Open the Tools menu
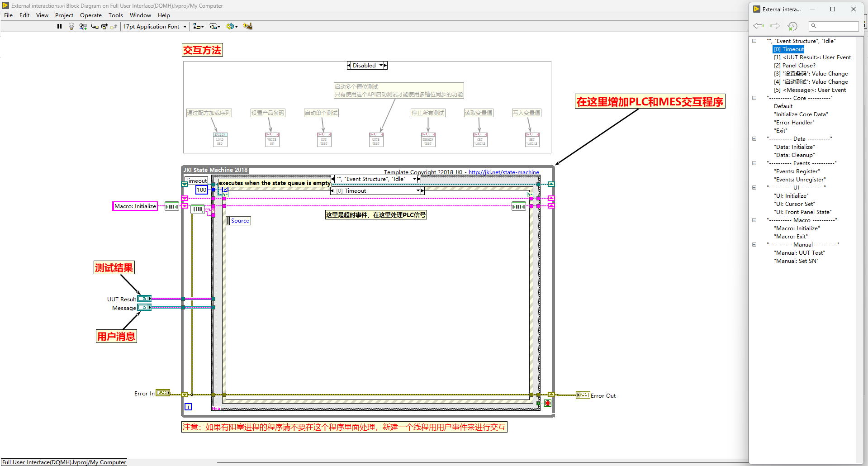This screenshot has height=466, width=868. click(115, 15)
